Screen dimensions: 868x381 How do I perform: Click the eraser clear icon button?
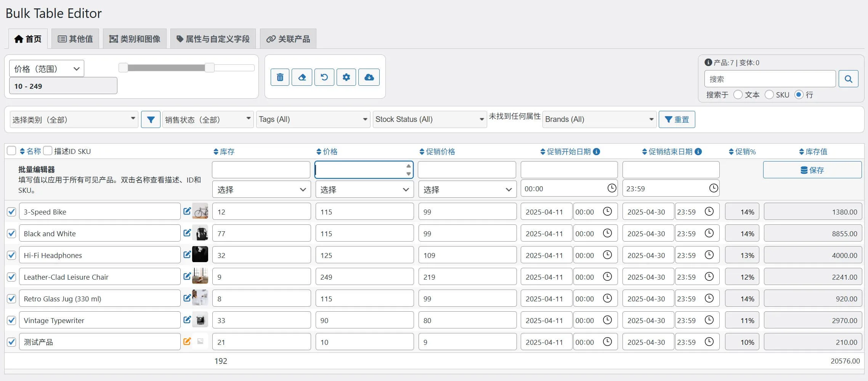(302, 77)
